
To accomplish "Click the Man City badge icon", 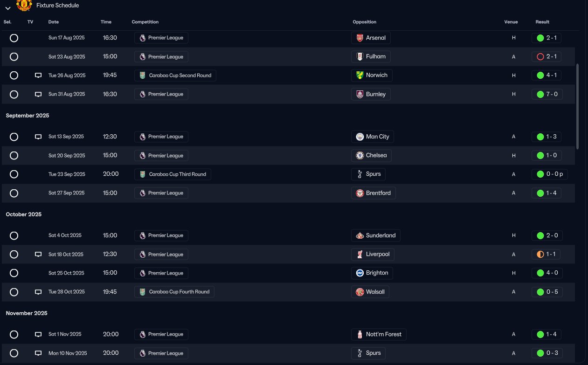I will click(x=360, y=137).
